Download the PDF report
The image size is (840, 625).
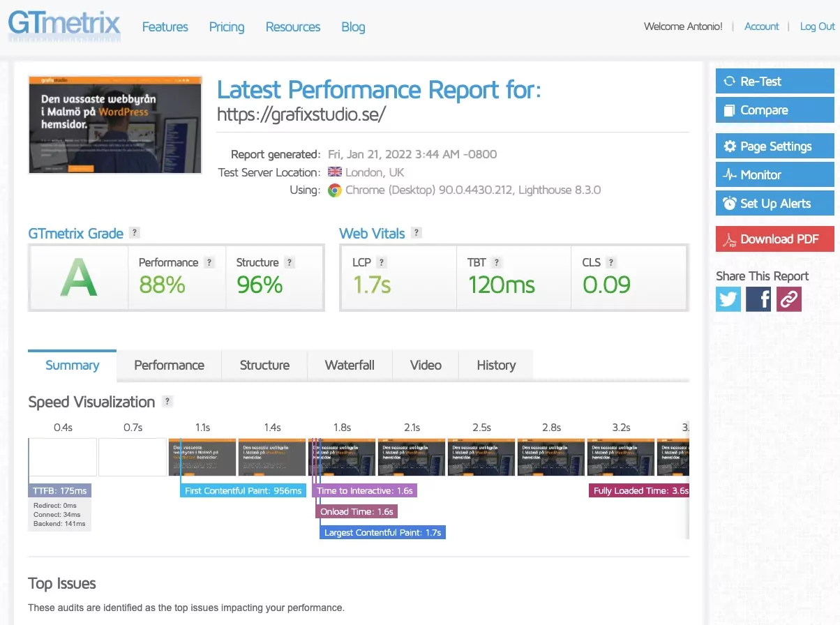(775, 239)
